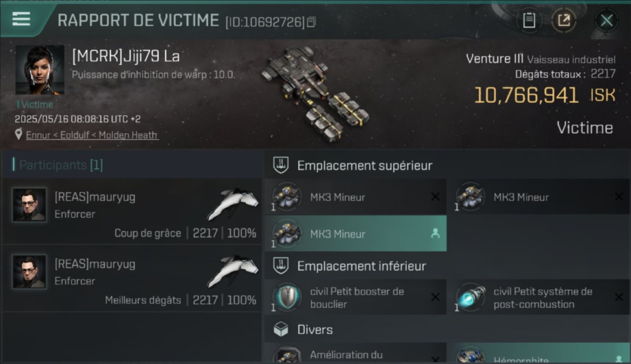Close the Rapport de victime window
The height and width of the screenshot is (364, 631).
tap(607, 20)
